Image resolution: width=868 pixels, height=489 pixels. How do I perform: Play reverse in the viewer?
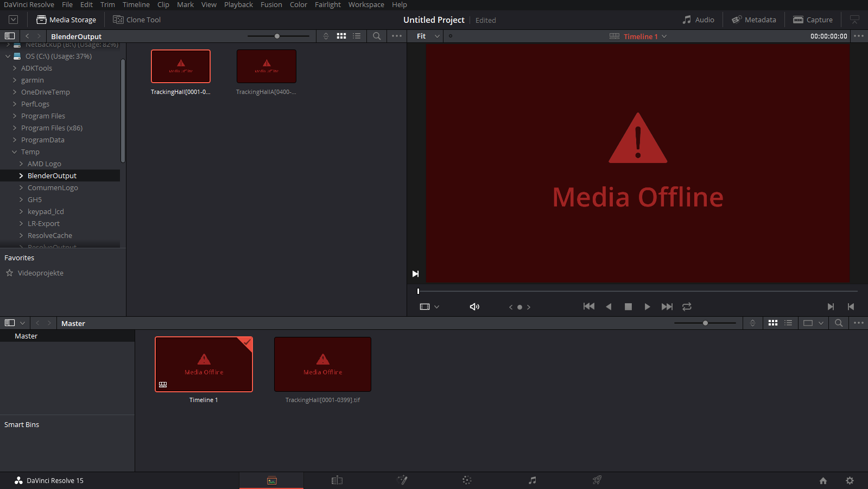(609, 307)
